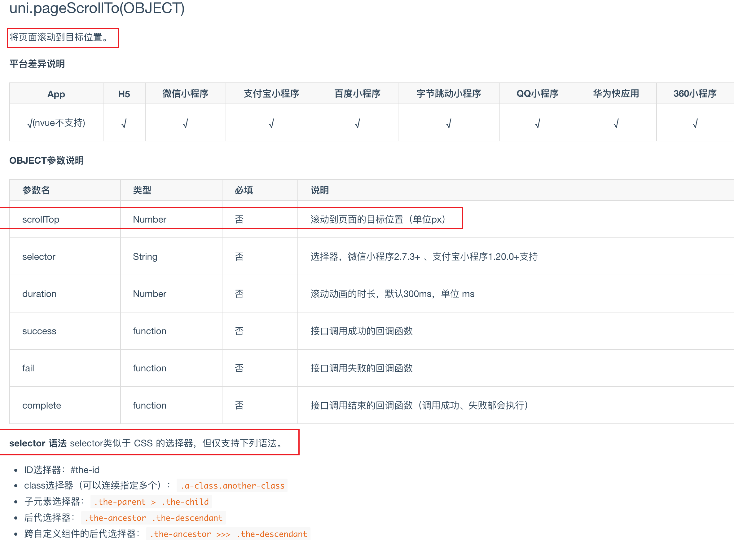Click text selector类似于 CSS 的选择器

click(x=132, y=444)
